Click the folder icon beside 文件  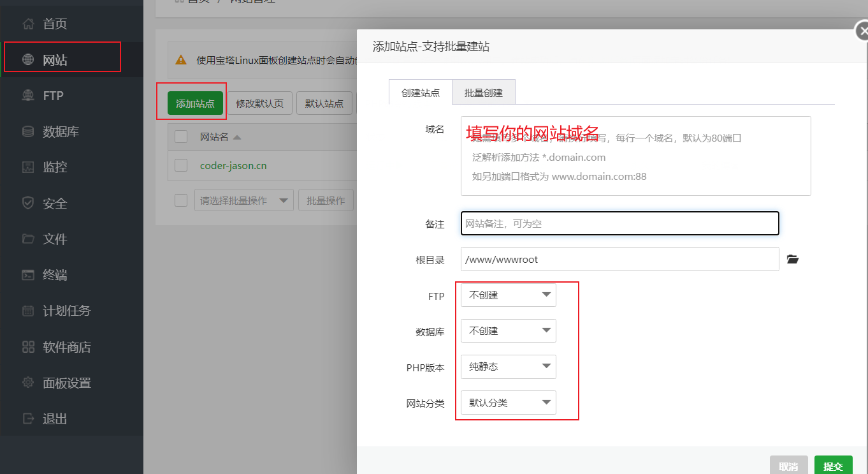pos(28,239)
